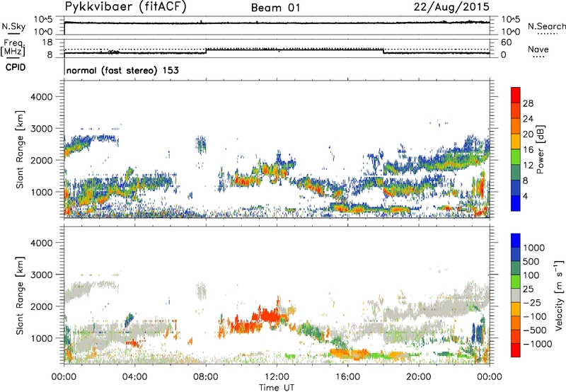Click the Power [dB] colorbar label

point(541,149)
